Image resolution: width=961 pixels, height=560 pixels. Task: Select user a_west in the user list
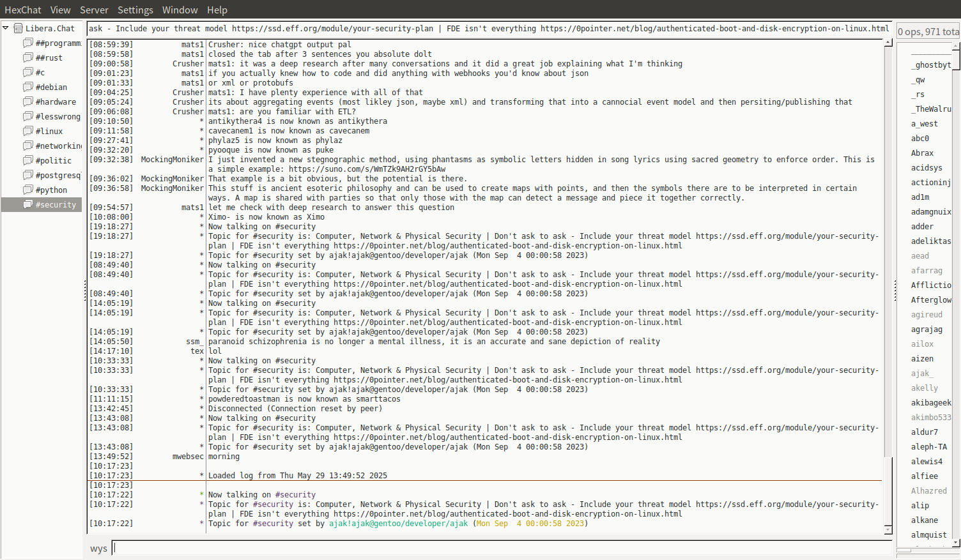click(x=925, y=124)
